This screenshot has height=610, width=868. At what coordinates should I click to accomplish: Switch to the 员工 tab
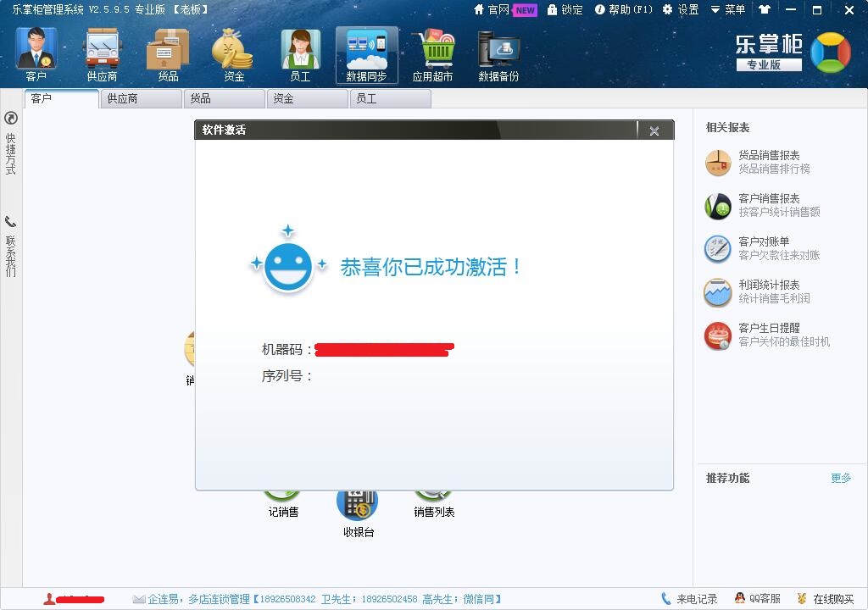coord(390,98)
